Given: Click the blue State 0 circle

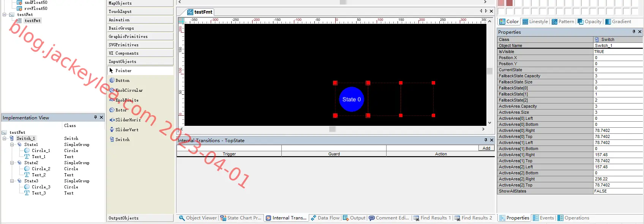Looking at the screenshot, I should 352,99.
